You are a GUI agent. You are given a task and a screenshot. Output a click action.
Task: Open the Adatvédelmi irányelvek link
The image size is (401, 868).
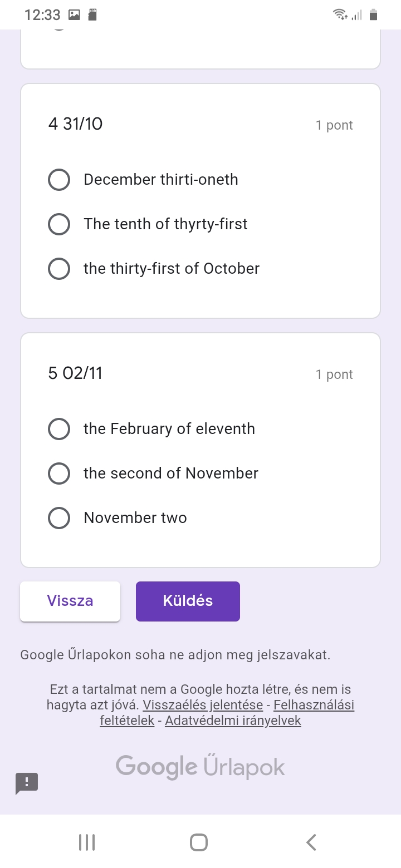point(233,721)
